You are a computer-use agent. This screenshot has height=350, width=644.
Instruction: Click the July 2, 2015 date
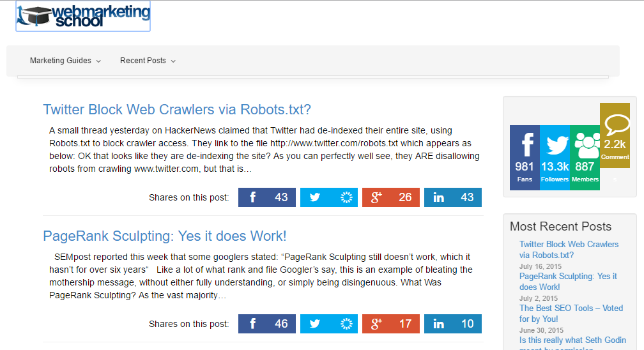tap(539, 298)
